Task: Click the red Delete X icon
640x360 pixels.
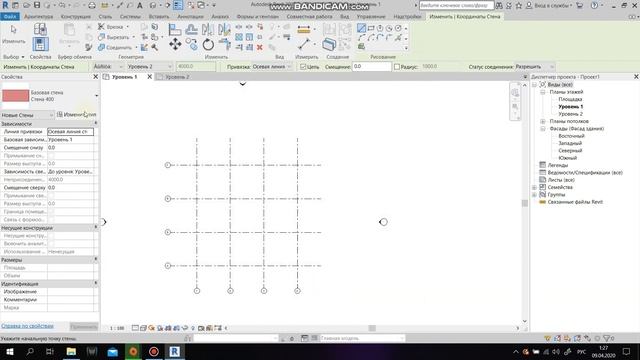Action: click(x=260, y=47)
